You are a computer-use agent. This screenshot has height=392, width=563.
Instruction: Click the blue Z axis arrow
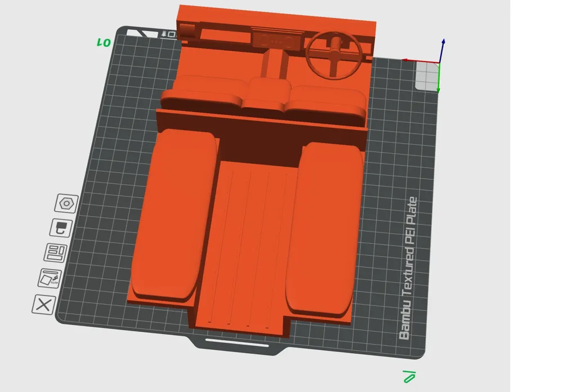tap(443, 45)
